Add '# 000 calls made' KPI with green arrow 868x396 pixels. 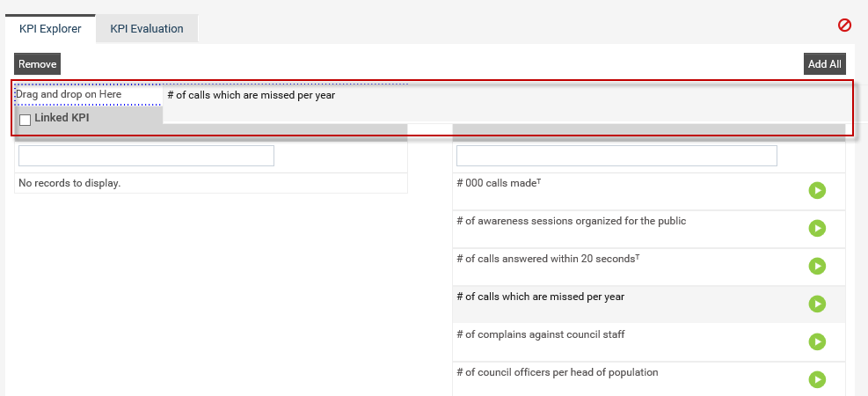[816, 191]
